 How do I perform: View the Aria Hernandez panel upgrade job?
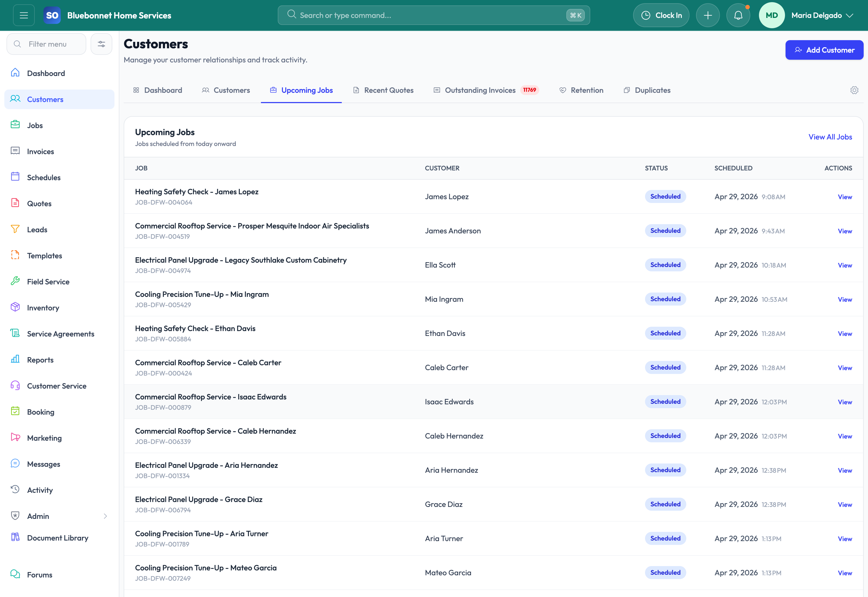click(x=845, y=471)
